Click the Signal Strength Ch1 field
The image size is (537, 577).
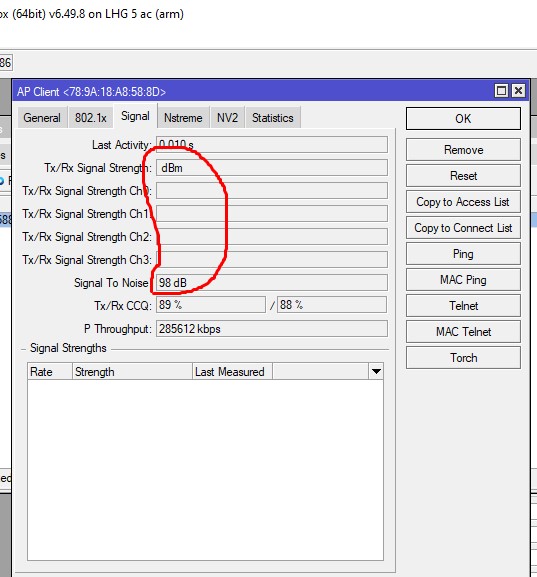(272, 214)
